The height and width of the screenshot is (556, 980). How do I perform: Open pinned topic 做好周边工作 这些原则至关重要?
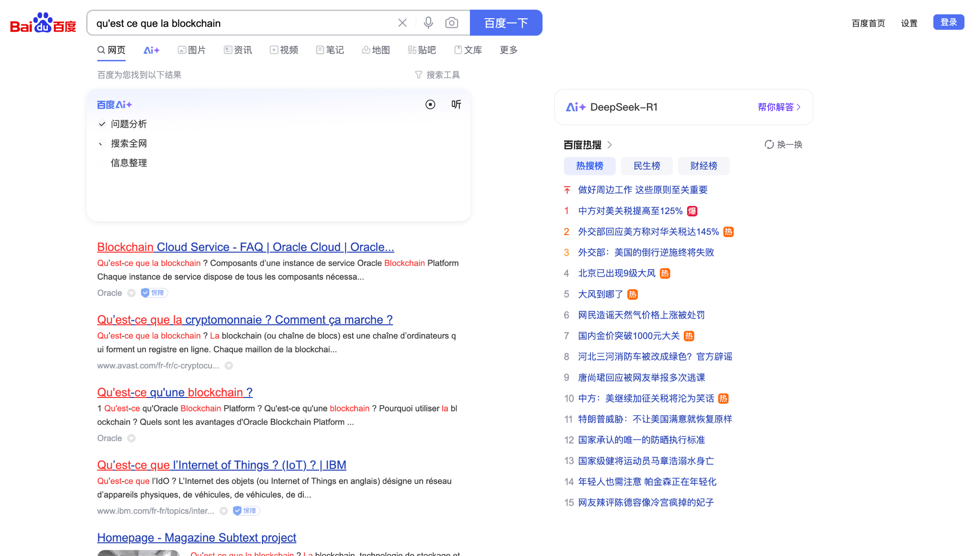point(643,190)
